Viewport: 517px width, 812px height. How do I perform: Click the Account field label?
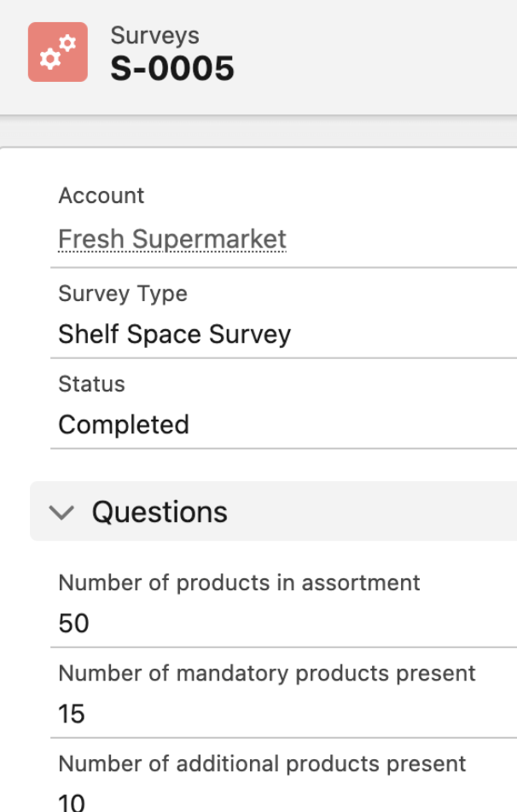point(101,195)
